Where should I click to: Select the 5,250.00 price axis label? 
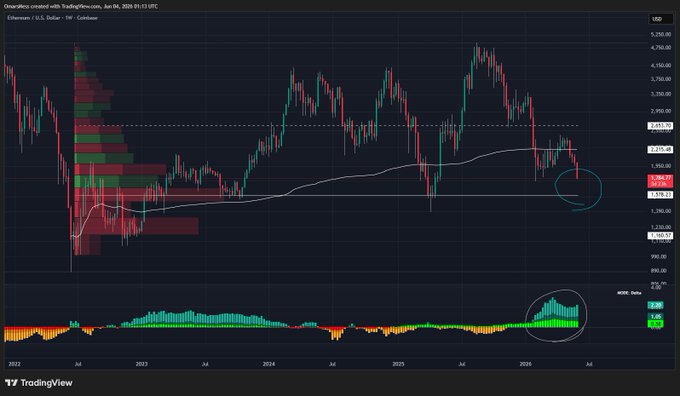point(660,34)
